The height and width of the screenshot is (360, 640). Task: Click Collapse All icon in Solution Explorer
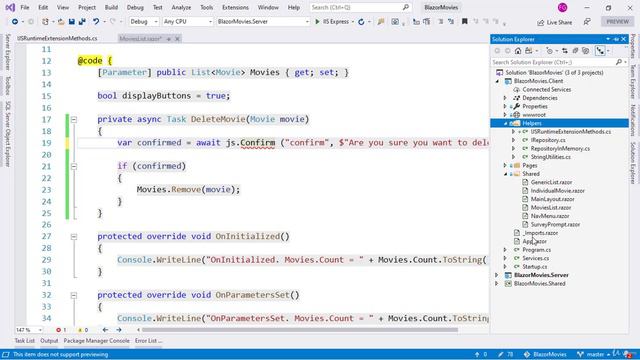575,51
